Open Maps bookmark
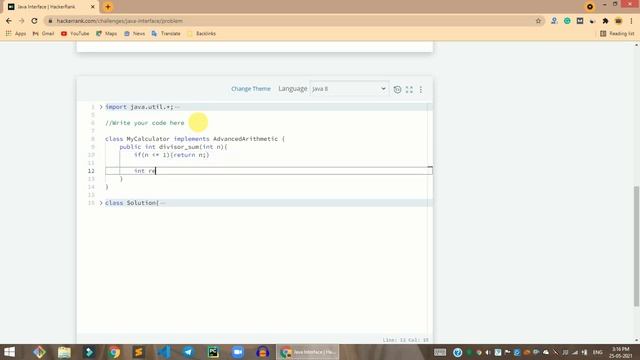Screen dimensions: 640x360 pyautogui.click(x=107, y=33)
